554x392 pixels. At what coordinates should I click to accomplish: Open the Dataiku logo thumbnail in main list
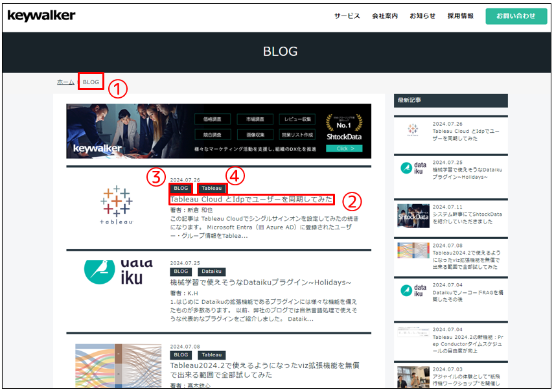(119, 272)
